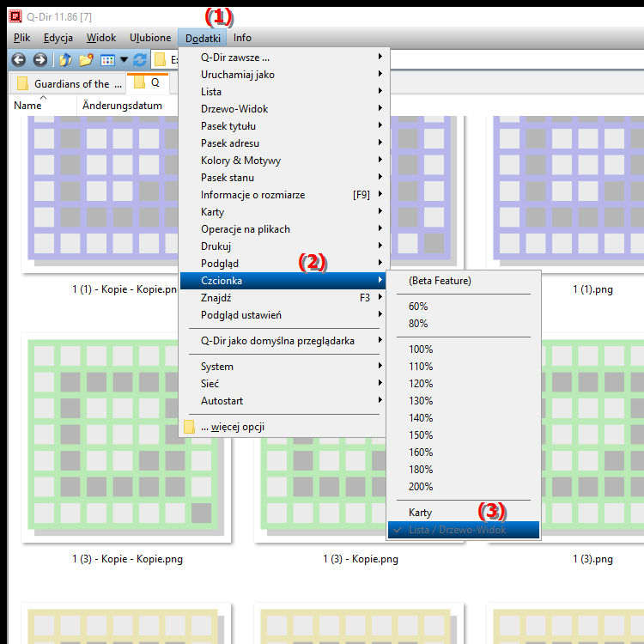Screen dimensions: 644x644
Task: Select the highlighted 'Czcionka' entry
Action: [283, 281]
